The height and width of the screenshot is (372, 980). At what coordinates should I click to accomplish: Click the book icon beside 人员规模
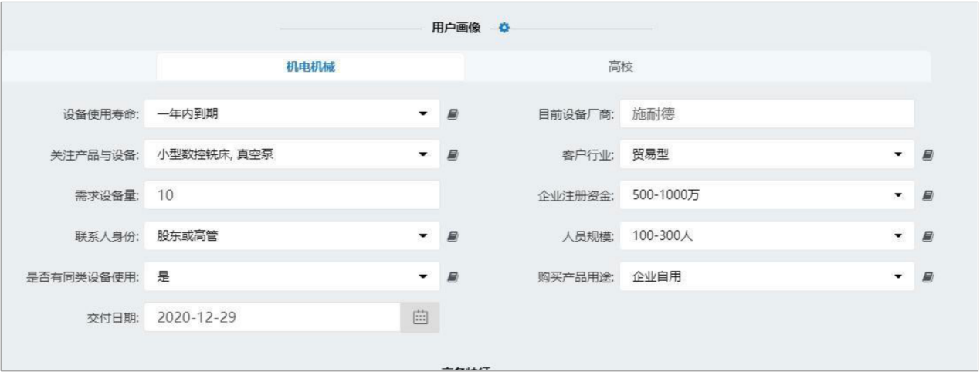point(928,235)
